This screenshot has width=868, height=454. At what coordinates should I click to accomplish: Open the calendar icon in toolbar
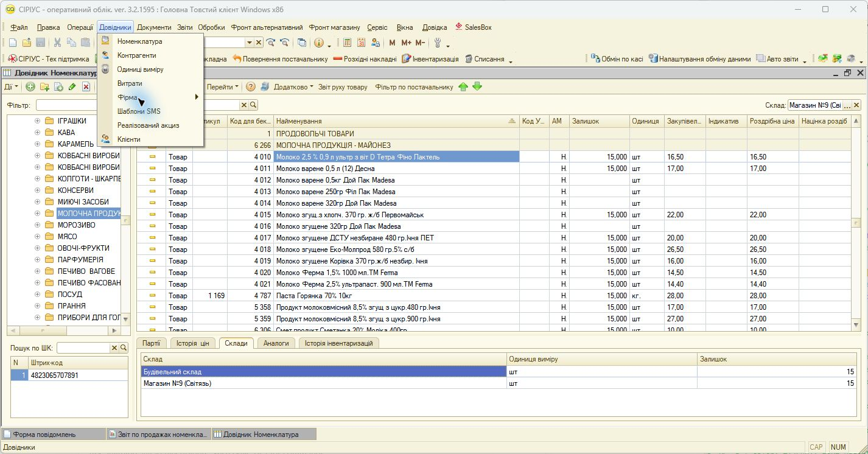coord(362,43)
